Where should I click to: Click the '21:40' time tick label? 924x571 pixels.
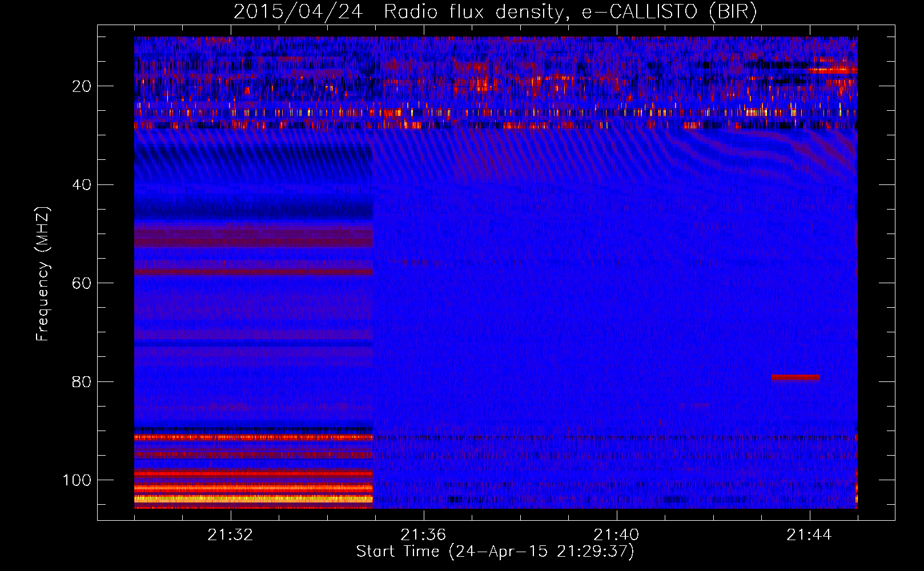click(x=616, y=535)
